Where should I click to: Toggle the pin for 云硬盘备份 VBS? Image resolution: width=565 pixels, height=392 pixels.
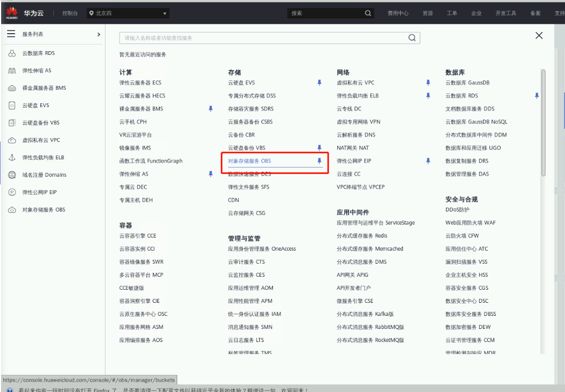[x=319, y=148]
